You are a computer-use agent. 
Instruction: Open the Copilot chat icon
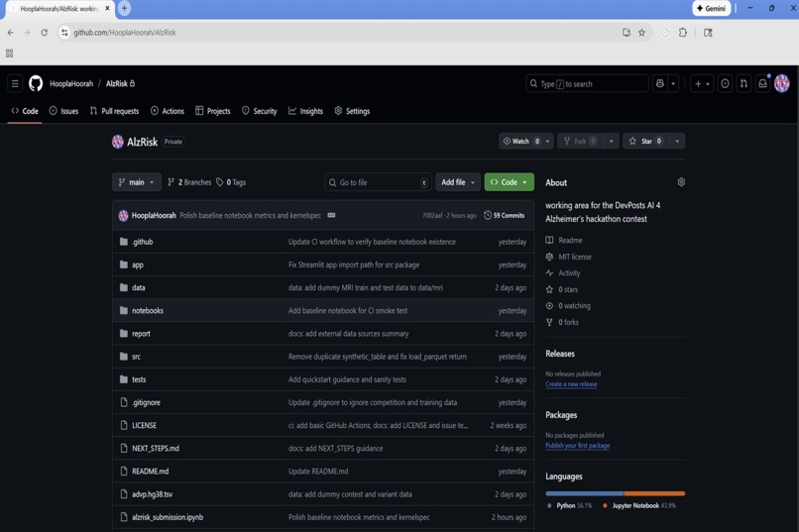(660, 83)
